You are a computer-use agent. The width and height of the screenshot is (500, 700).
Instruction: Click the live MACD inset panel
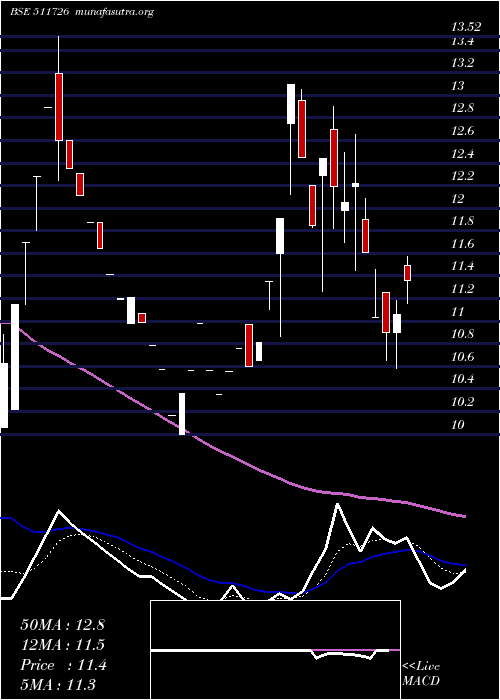275,650
